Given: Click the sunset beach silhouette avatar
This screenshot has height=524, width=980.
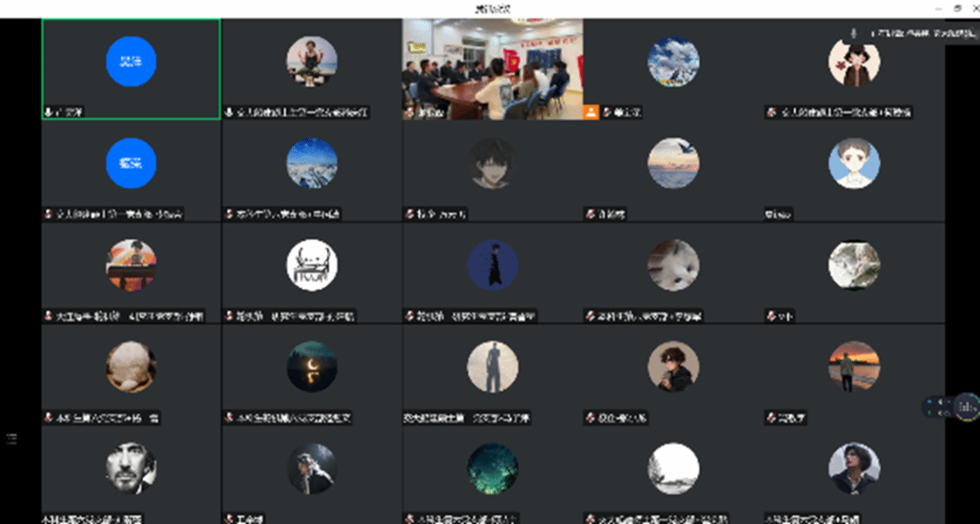Looking at the screenshot, I should (853, 367).
